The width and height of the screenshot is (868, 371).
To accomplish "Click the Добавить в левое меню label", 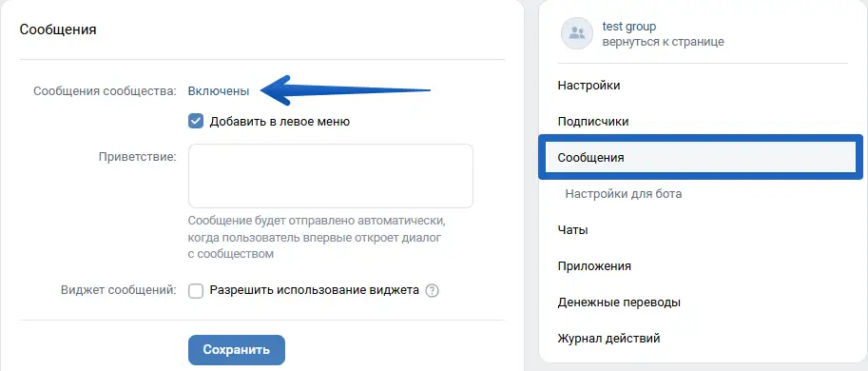I will [x=280, y=121].
